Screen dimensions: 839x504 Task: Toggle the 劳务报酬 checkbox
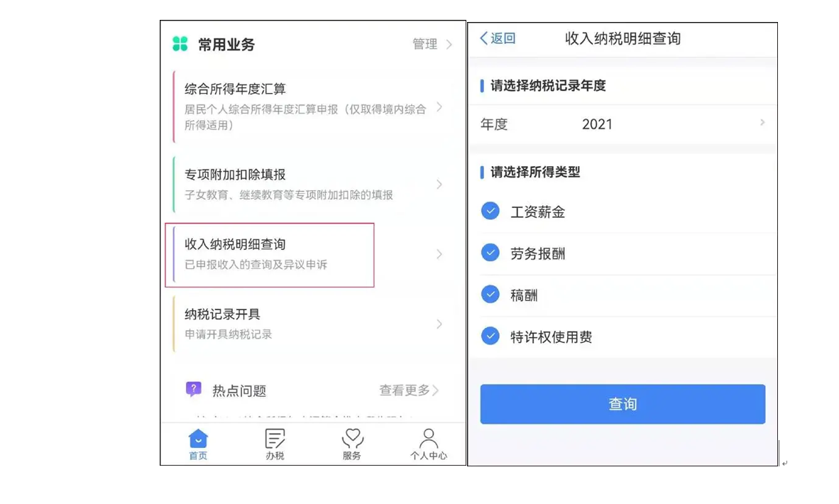click(x=490, y=253)
